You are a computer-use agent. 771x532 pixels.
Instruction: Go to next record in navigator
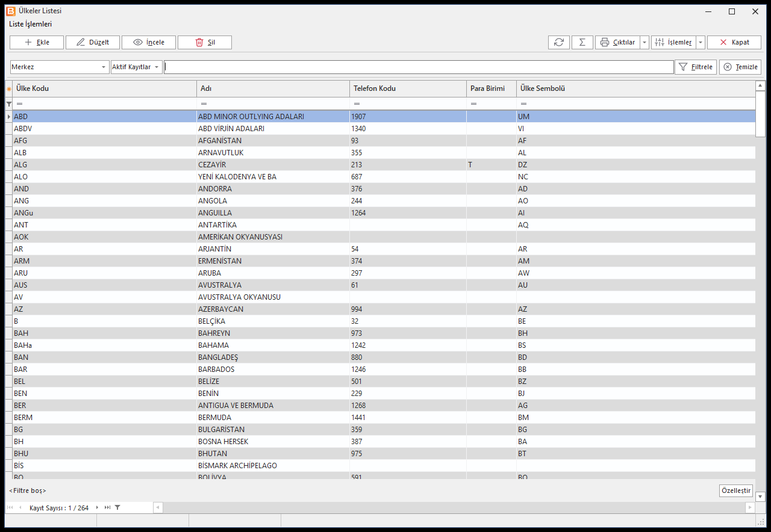97,508
